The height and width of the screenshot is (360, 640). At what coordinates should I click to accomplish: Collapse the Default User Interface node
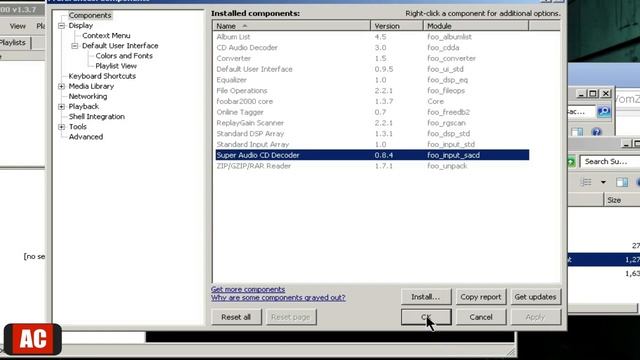pyautogui.click(x=75, y=46)
